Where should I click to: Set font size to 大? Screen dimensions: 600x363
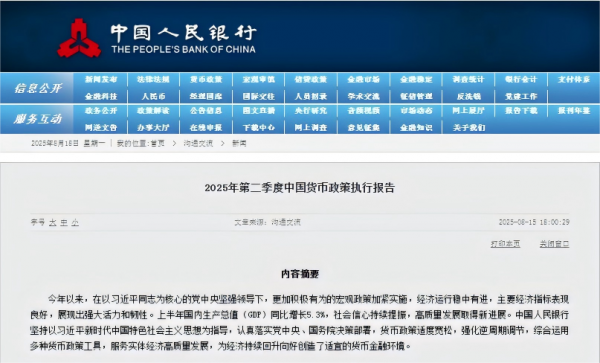[x=53, y=222]
